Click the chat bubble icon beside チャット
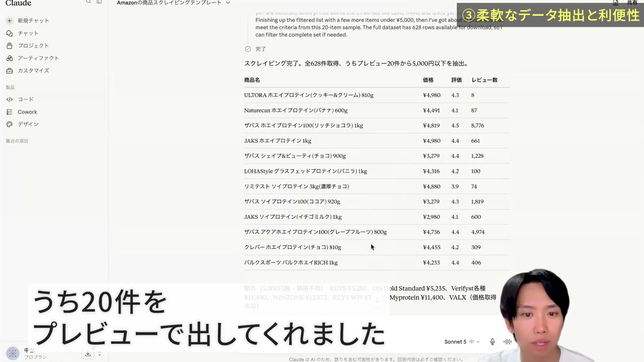 pos(9,33)
